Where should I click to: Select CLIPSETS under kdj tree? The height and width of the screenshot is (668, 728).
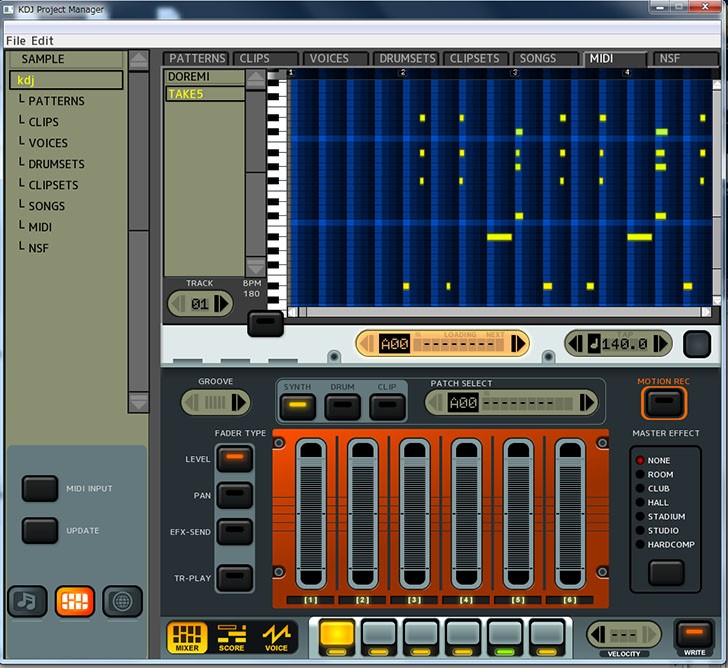click(53, 185)
